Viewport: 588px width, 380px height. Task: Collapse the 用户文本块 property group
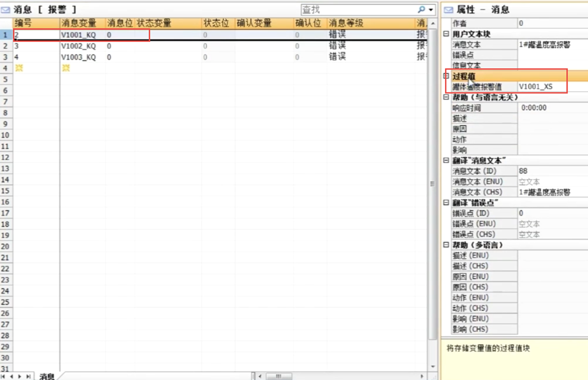point(446,34)
